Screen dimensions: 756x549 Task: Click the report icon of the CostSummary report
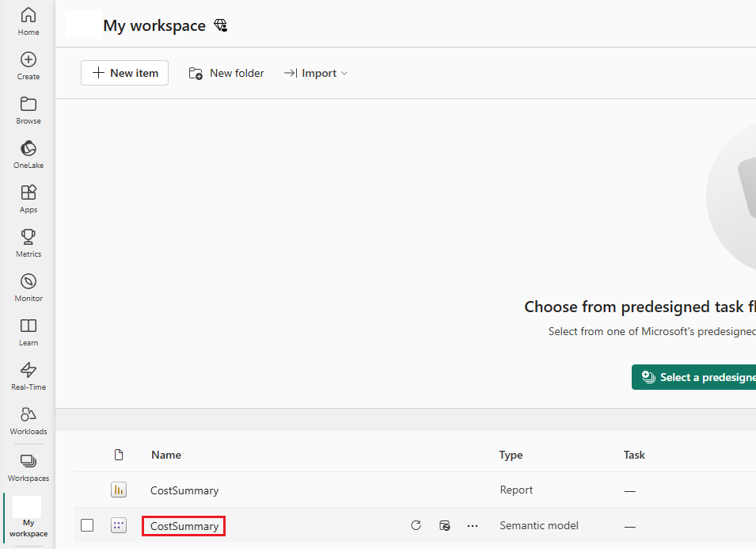tap(119, 490)
